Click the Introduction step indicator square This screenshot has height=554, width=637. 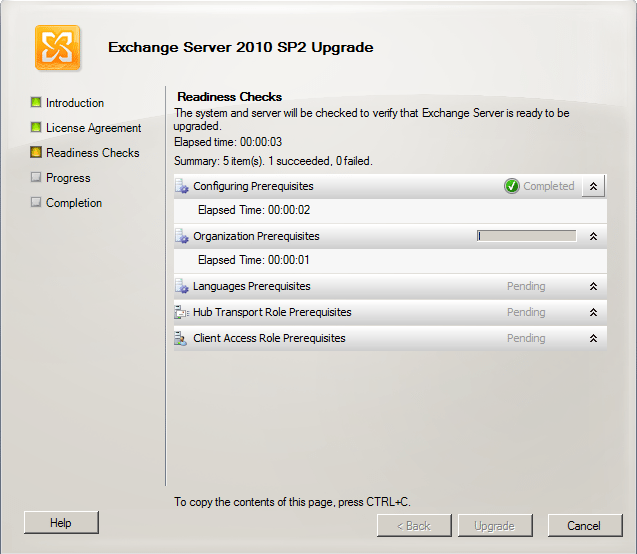tap(36, 103)
